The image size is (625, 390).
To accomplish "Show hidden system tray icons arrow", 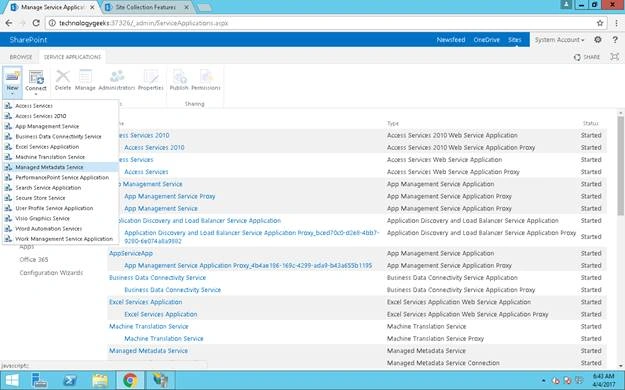I will [x=543, y=381].
